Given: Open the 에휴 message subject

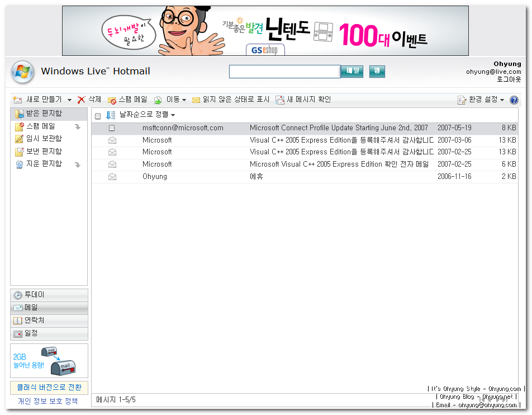Looking at the screenshot, I should (256, 177).
